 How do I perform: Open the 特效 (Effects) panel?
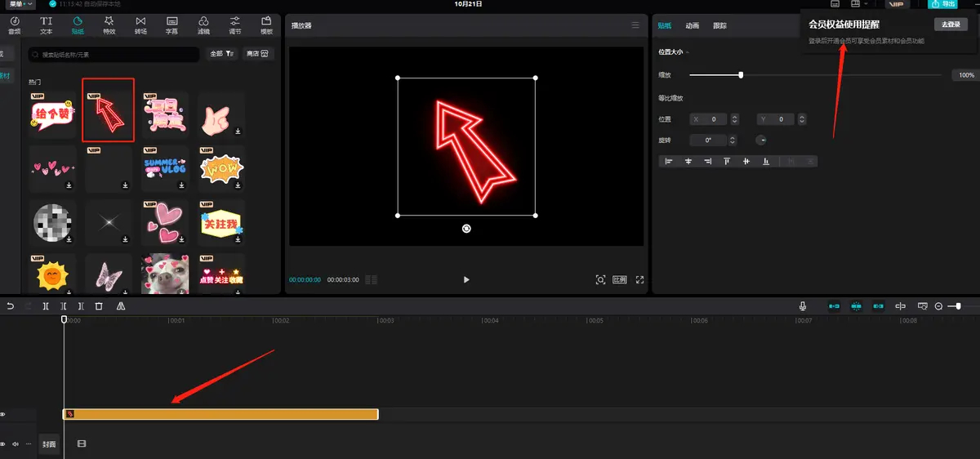click(x=109, y=25)
